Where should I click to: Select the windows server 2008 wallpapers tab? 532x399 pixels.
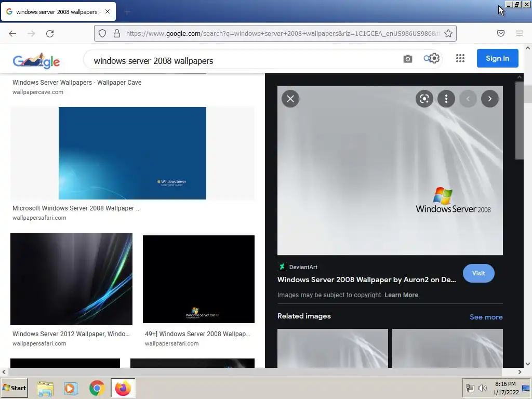[58, 12]
